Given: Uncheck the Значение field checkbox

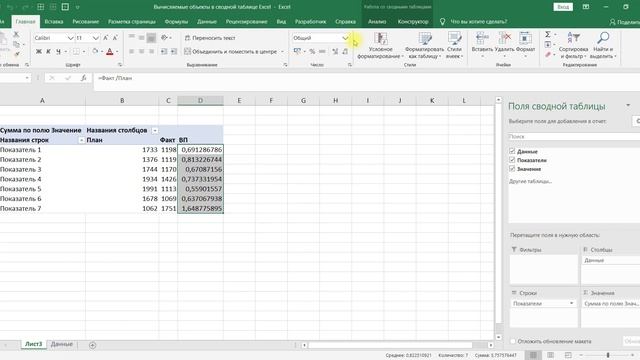Looking at the screenshot, I should pyautogui.click(x=512, y=169).
